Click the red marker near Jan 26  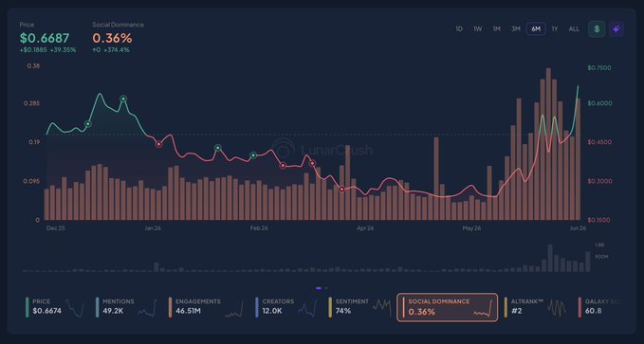point(159,144)
